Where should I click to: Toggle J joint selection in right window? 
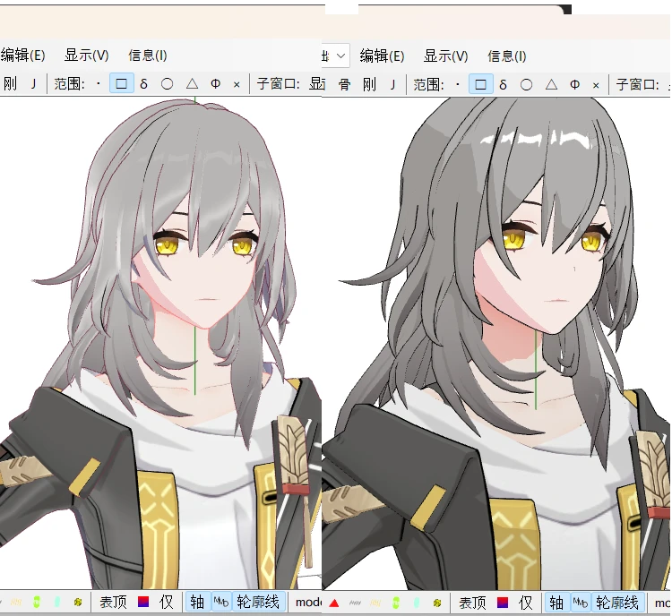tap(392, 84)
